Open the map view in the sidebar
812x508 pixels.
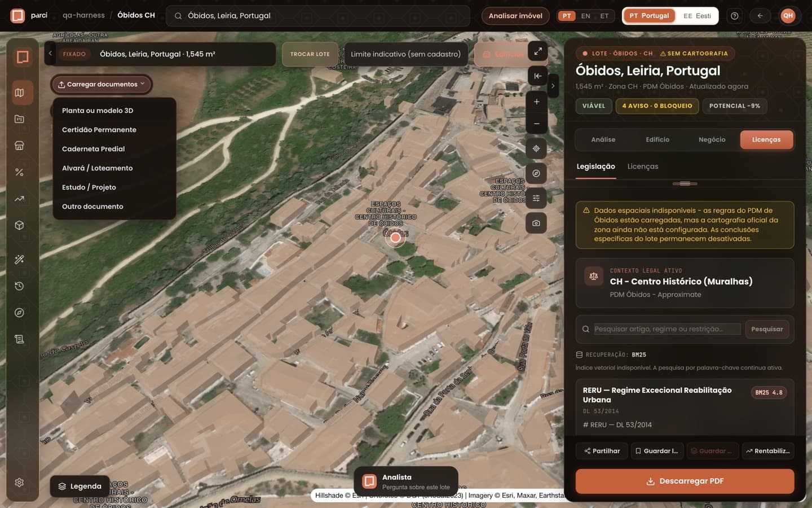pyautogui.click(x=20, y=93)
